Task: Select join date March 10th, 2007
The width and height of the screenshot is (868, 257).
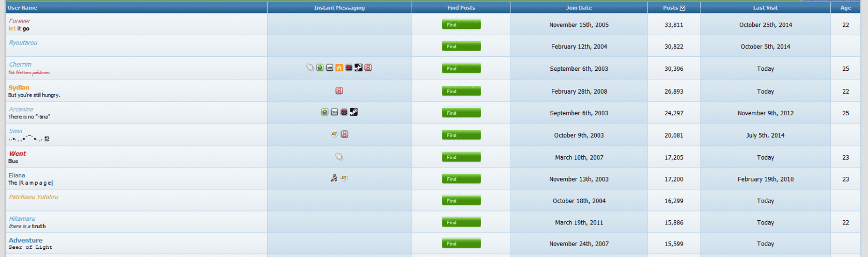Action: (579, 158)
